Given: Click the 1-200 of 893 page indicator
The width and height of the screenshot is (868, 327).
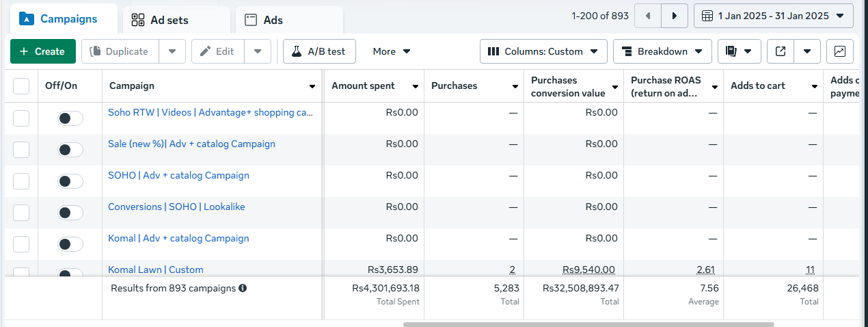Looking at the screenshot, I should tap(600, 16).
